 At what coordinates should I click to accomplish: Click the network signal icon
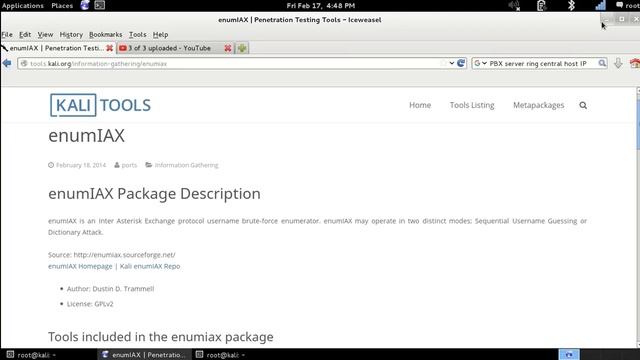point(600,6)
